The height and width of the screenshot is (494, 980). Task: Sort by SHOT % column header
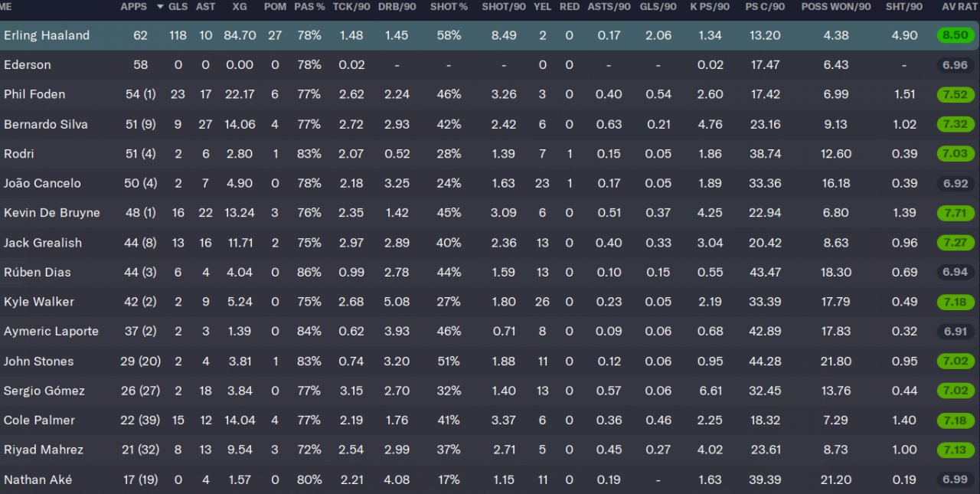(449, 7)
